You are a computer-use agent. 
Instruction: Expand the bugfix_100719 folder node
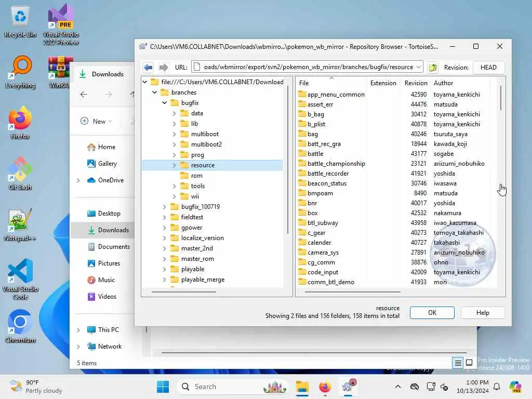pyautogui.click(x=165, y=207)
